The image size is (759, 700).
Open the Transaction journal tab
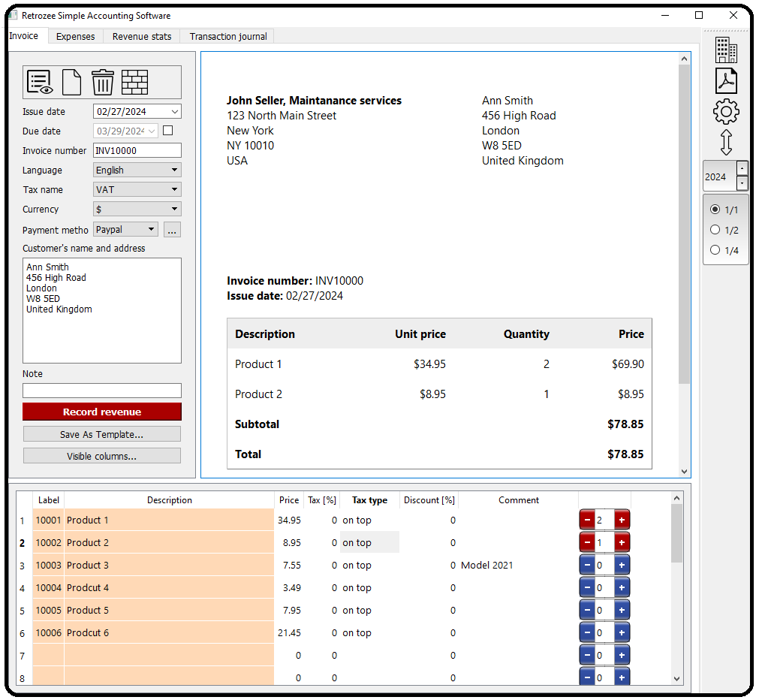click(227, 35)
